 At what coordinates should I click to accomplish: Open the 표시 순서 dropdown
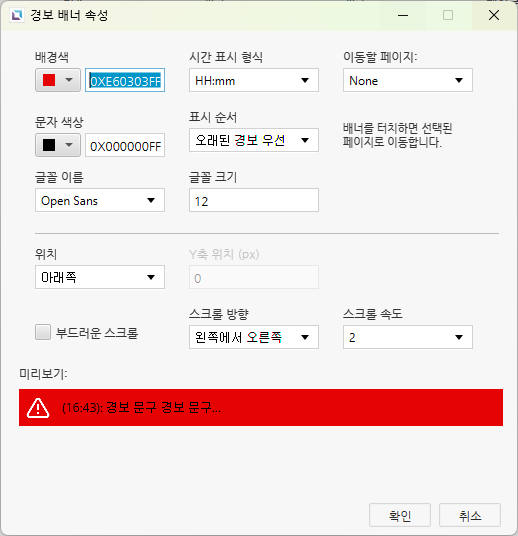tap(254, 140)
